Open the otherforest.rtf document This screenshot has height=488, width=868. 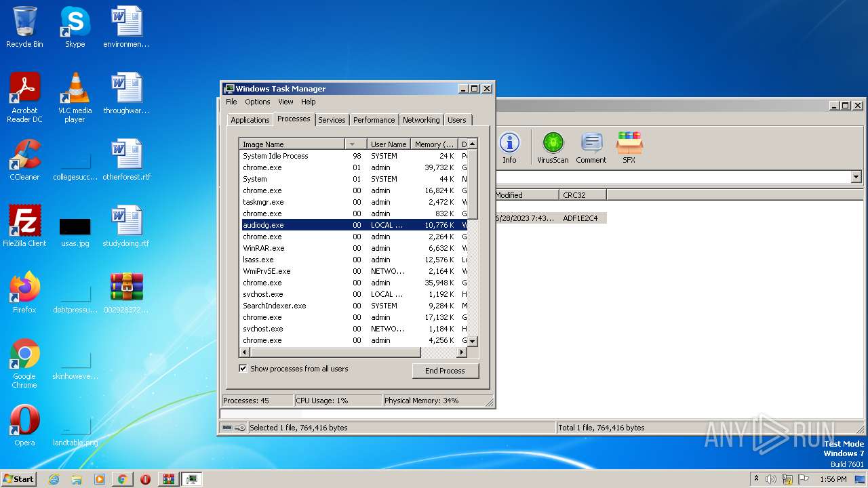[x=127, y=160]
